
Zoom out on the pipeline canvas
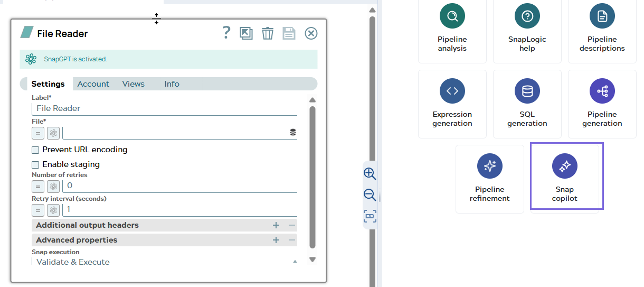370,195
